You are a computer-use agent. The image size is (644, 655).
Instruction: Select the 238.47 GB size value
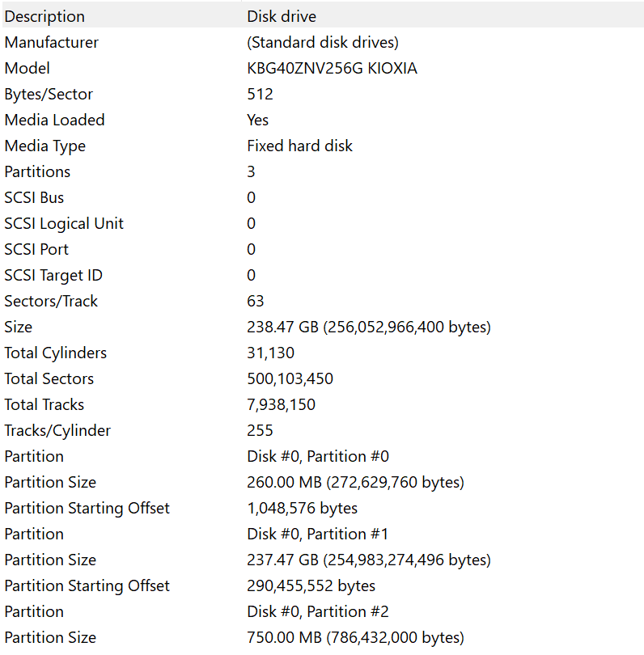[x=368, y=327]
